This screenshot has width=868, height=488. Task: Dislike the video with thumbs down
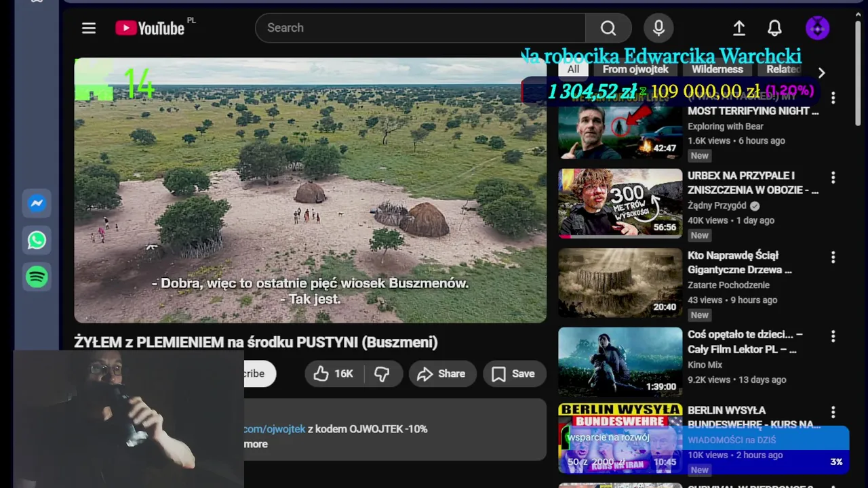pos(383,373)
